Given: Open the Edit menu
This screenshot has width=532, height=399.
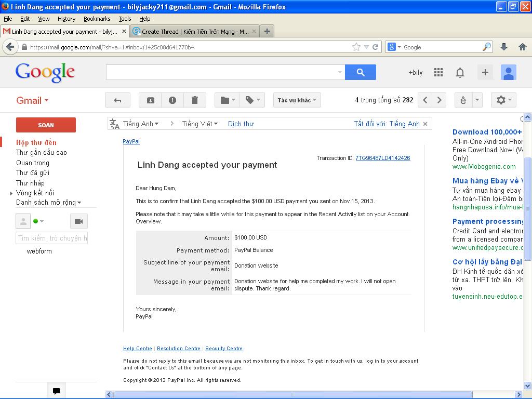Looking at the screenshot, I should coord(25,19).
